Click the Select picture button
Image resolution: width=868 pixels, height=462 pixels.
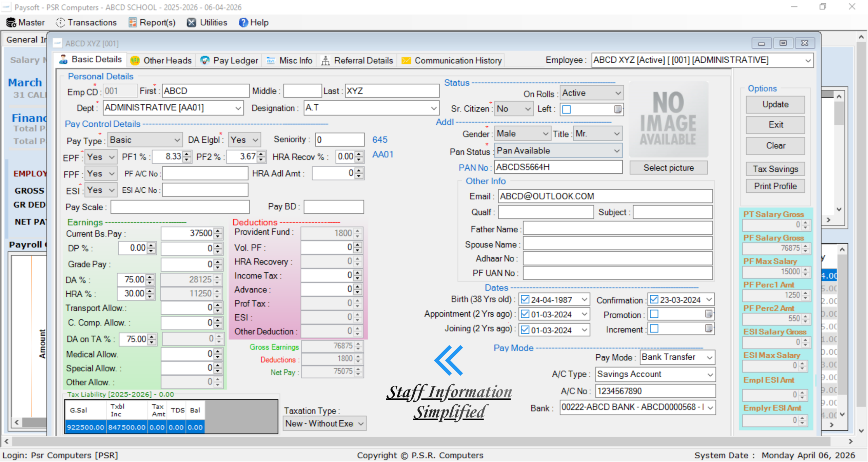point(668,168)
